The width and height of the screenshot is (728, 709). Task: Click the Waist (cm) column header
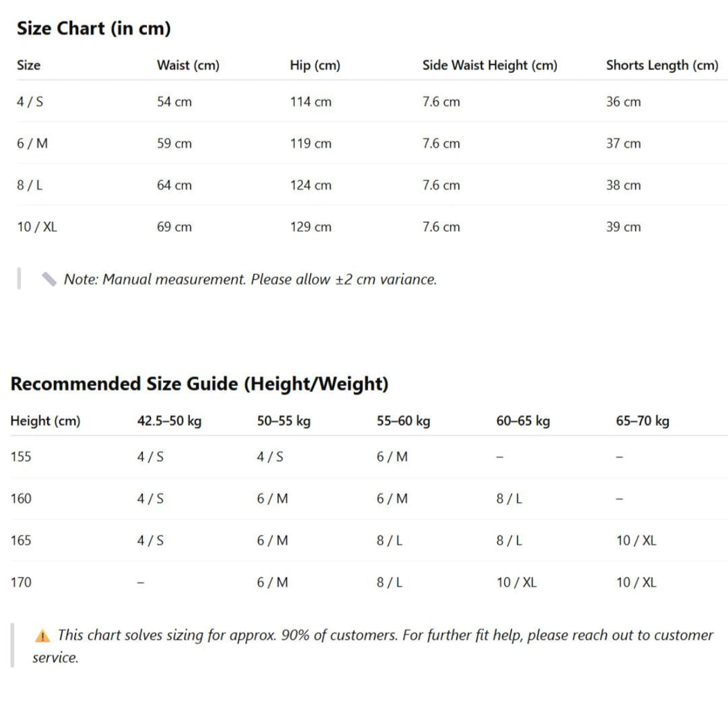tap(188, 65)
